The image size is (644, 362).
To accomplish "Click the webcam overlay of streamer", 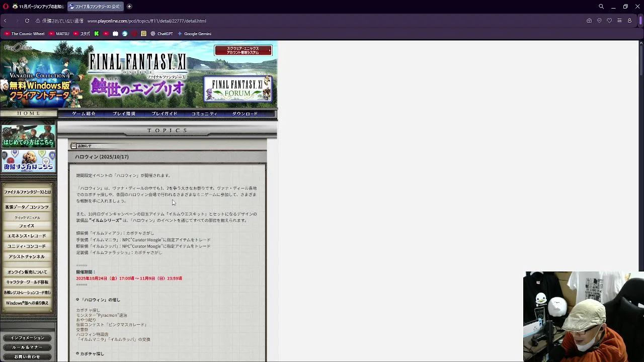I will coord(584,317).
